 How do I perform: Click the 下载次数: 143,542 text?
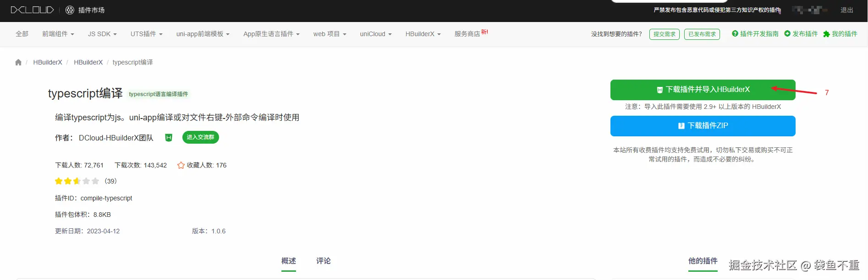pyautogui.click(x=141, y=165)
